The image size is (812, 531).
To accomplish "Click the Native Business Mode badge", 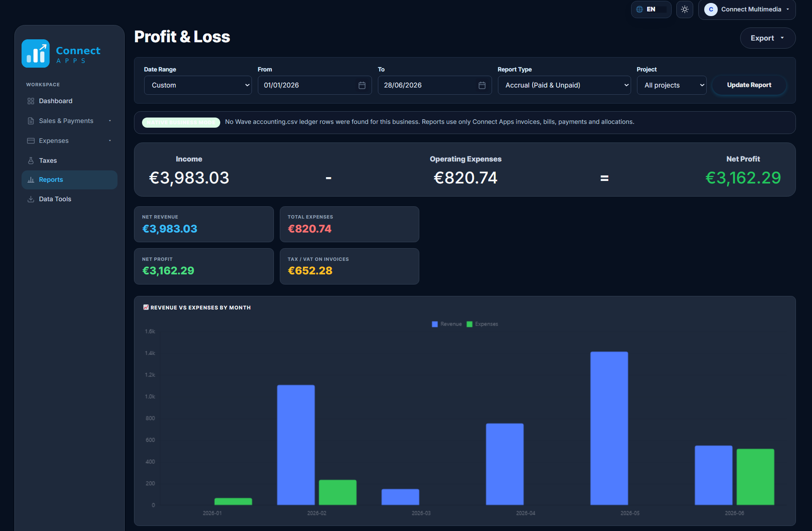I will [181, 123].
